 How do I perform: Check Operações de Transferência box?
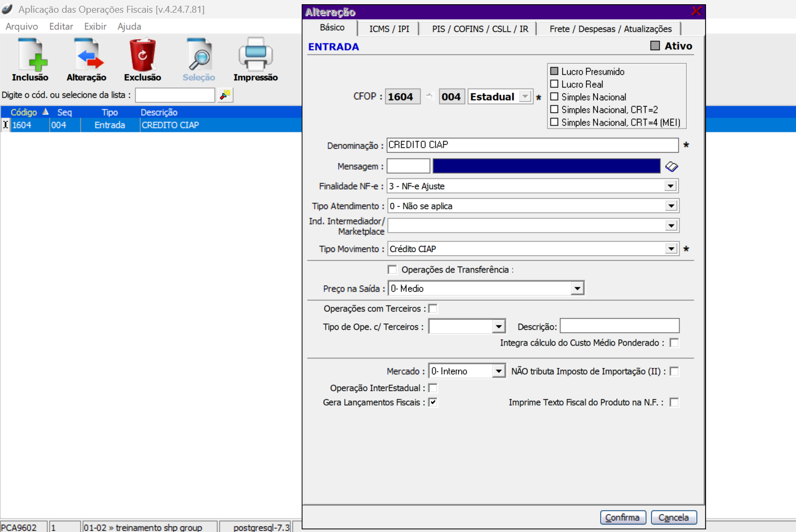[x=392, y=270]
